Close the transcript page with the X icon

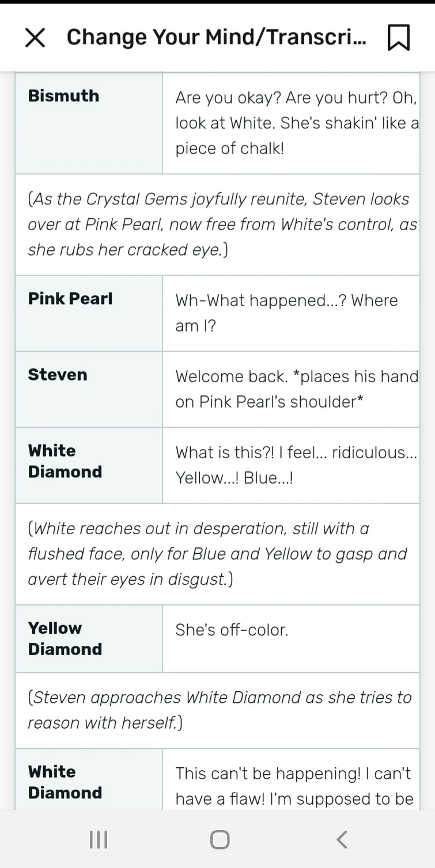tap(35, 37)
